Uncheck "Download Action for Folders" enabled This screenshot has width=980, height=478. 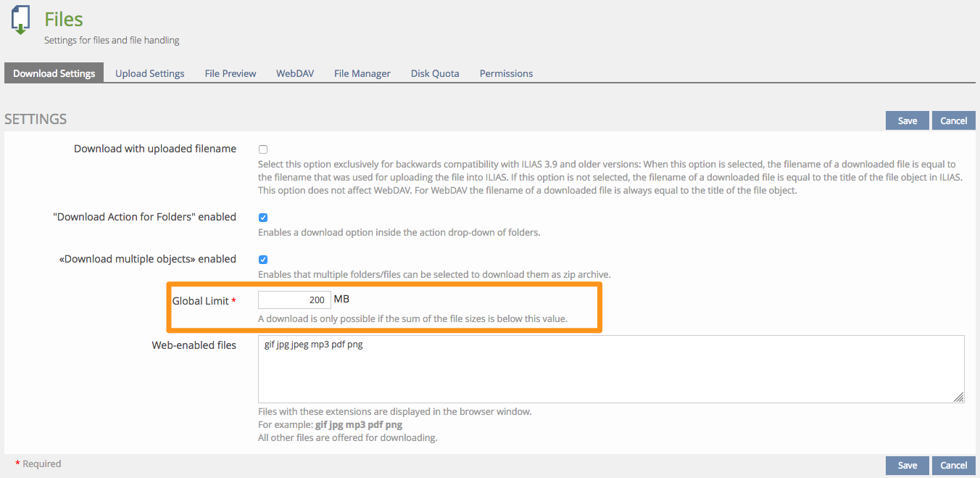(x=263, y=217)
